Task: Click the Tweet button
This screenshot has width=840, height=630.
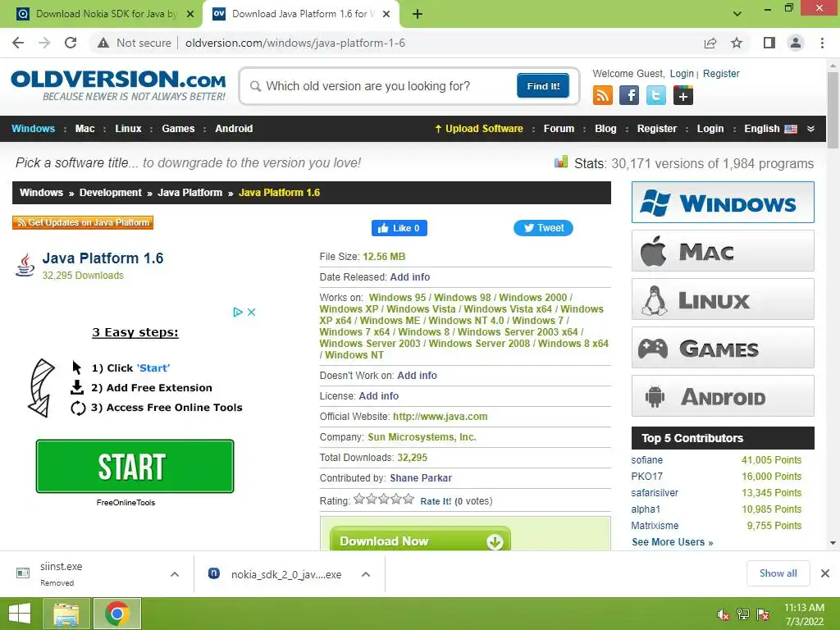Action: point(543,228)
